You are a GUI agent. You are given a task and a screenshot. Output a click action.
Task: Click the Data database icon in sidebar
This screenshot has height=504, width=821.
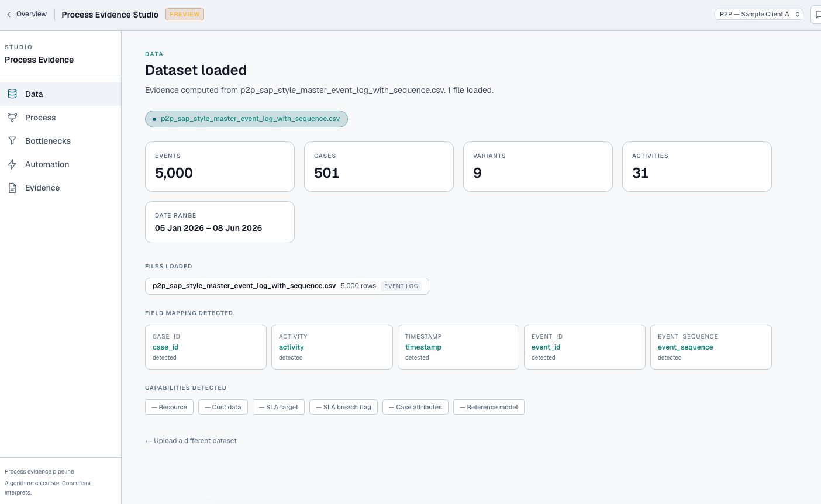12,94
